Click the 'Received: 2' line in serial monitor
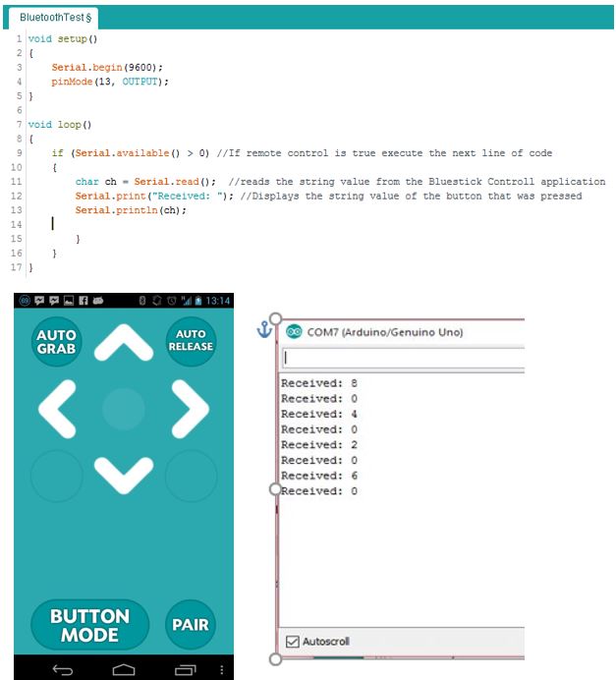616x680 pixels. tap(319, 445)
